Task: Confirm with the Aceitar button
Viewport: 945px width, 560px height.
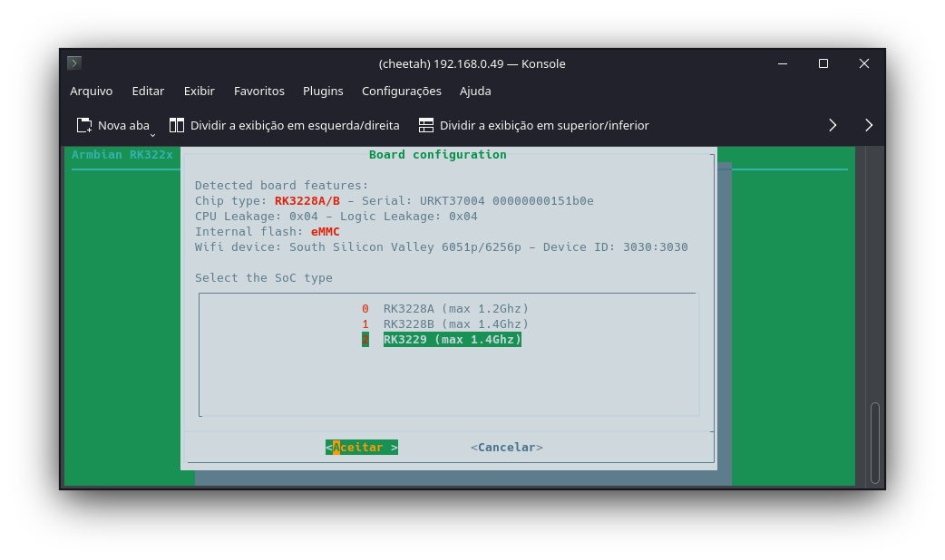Action: (x=362, y=448)
